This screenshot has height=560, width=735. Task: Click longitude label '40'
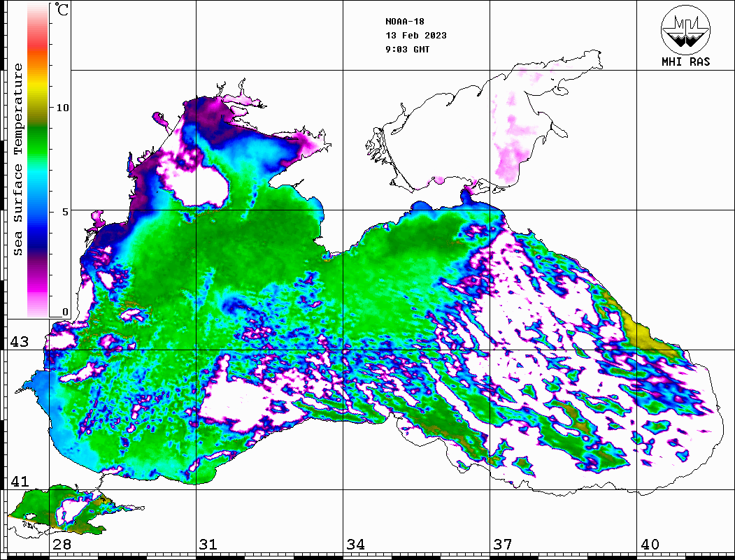click(650, 545)
